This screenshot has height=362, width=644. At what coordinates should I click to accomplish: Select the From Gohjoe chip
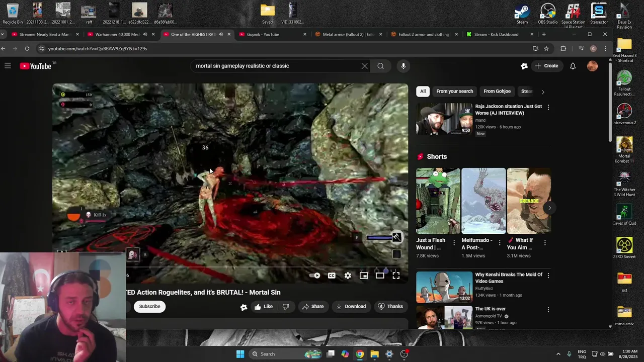[497, 92]
